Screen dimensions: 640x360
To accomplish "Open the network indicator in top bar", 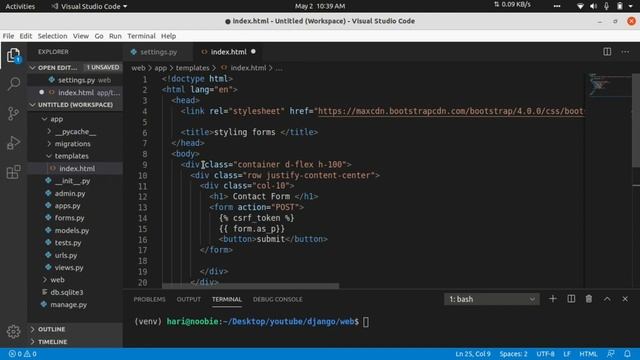I will [x=580, y=6].
